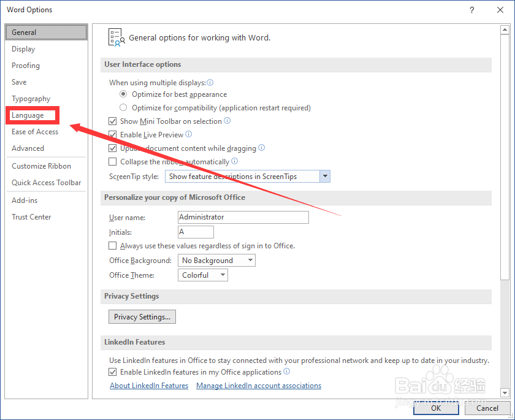Image resolution: width=515 pixels, height=420 pixels.
Task: Click the Help question mark icon
Action: [472, 10]
